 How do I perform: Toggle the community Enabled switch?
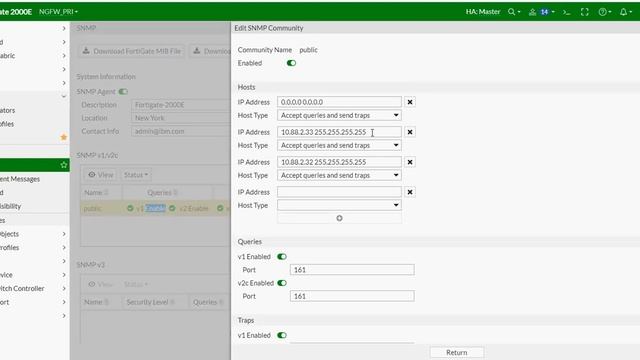(291, 63)
